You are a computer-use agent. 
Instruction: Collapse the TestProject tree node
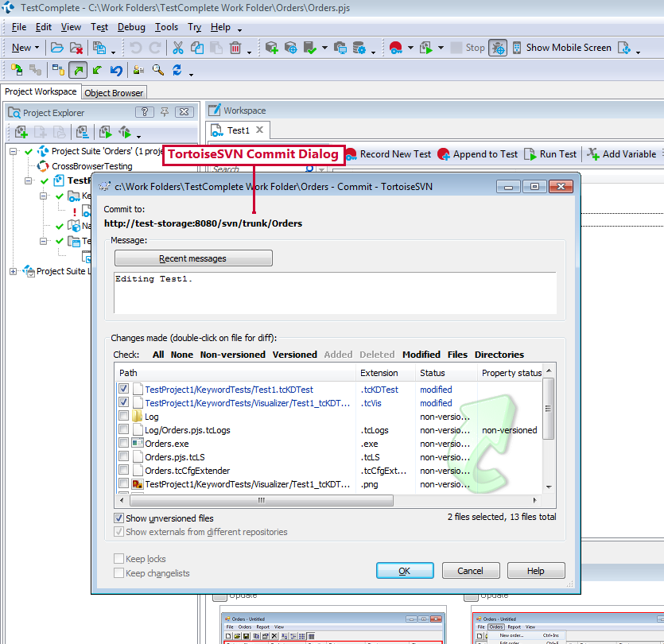pyautogui.click(x=28, y=180)
